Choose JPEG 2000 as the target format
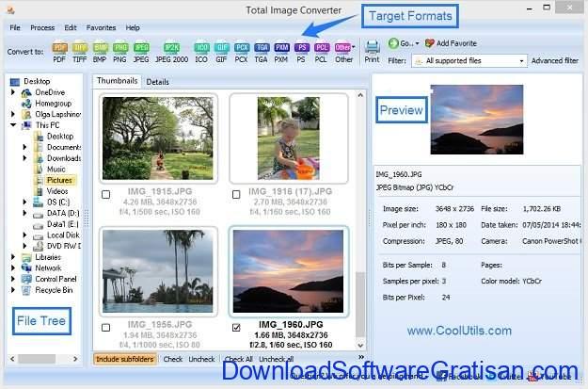588x389 pixels. click(172, 52)
